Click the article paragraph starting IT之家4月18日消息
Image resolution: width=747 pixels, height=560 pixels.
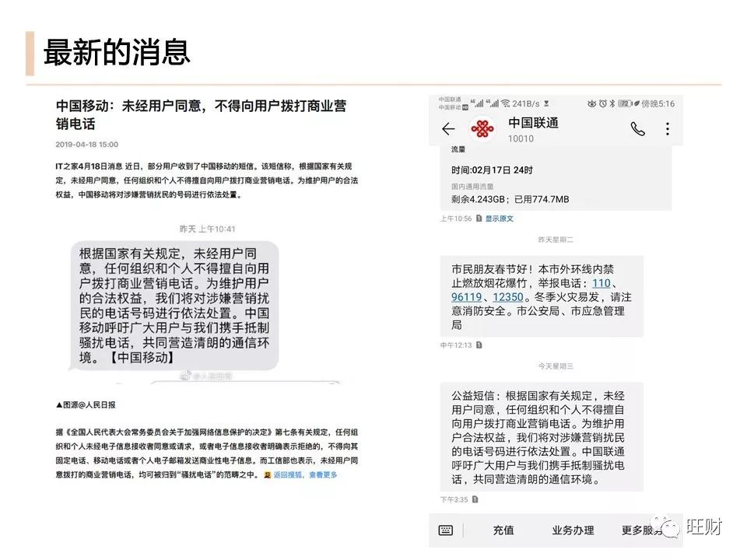click(x=207, y=180)
